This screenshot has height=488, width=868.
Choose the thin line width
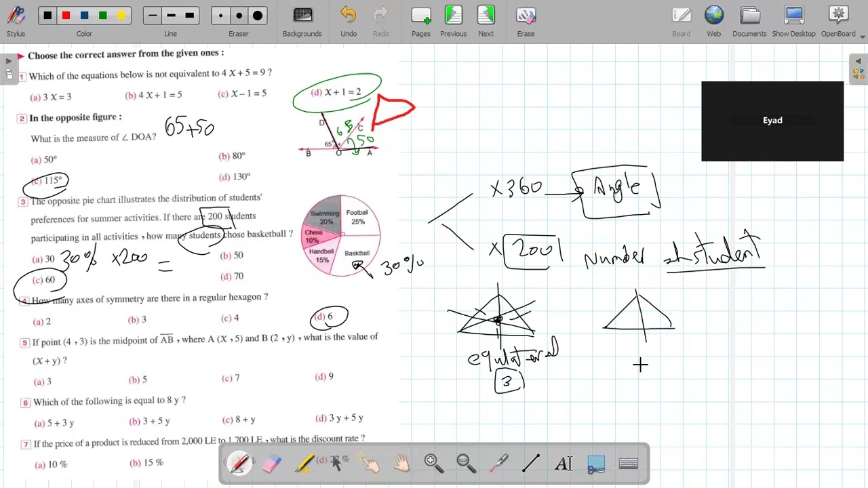[153, 16]
